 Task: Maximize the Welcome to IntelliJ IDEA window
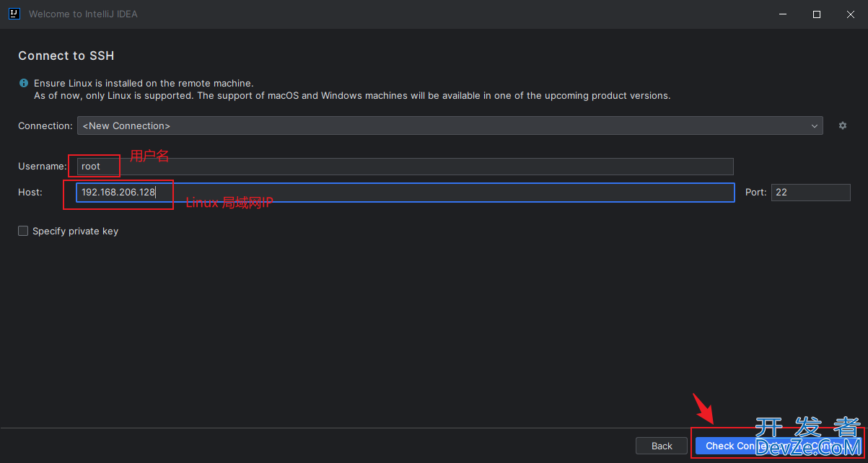(x=816, y=14)
